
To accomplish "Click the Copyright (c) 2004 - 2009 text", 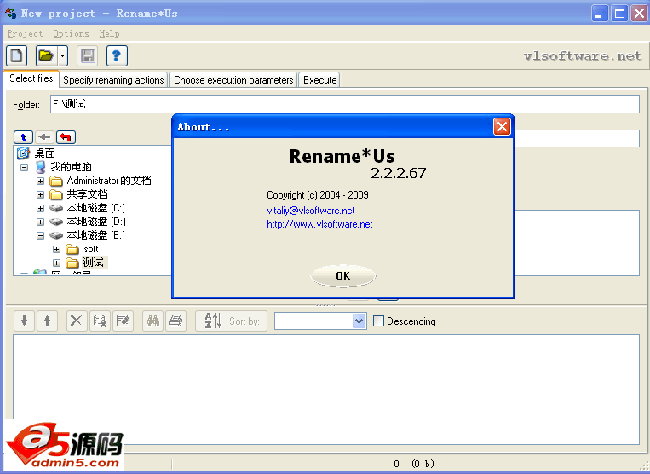I will click(x=317, y=195).
